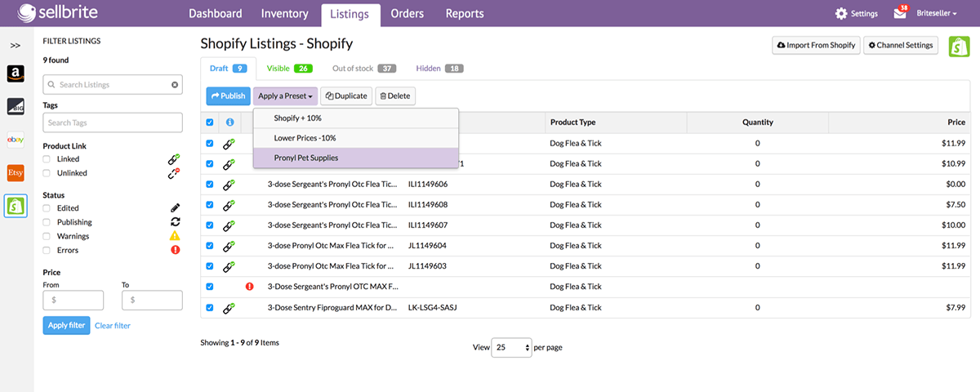This screenshot has height=392, width=980.
Task: Open the Briteseller account dropdown
Action: [938, 14]
